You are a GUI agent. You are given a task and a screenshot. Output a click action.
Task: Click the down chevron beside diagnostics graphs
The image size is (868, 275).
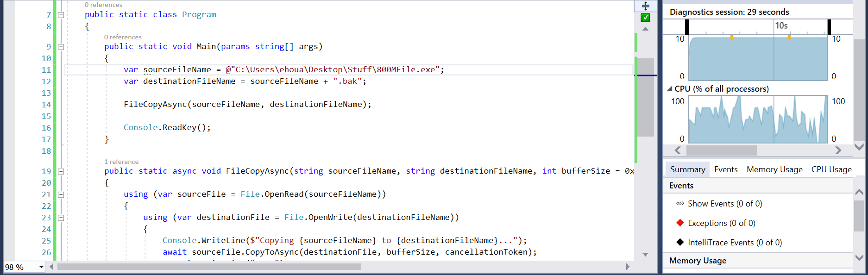click(859, 147)
